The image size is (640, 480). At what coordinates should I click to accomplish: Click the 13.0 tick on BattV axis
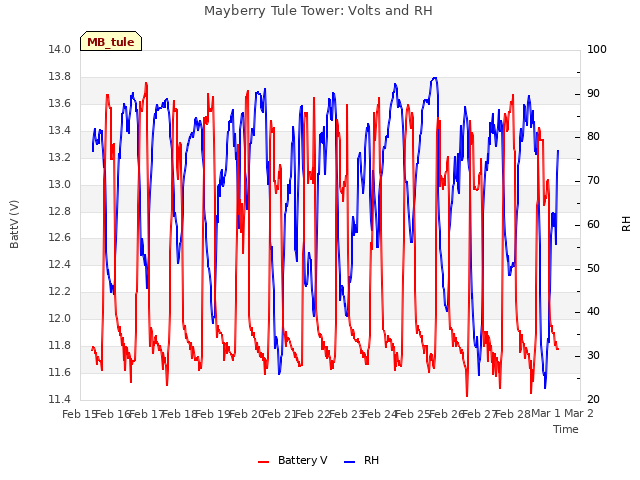coord(59,184)
